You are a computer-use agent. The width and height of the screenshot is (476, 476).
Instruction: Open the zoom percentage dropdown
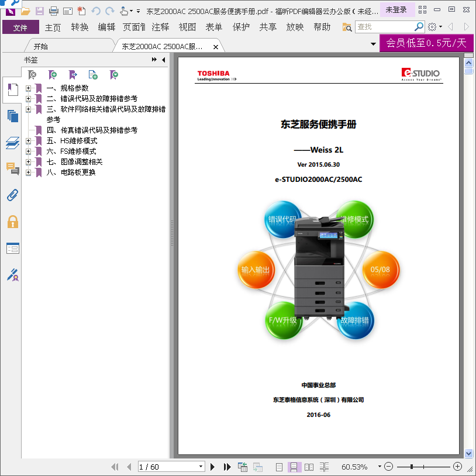pos(380,467)
